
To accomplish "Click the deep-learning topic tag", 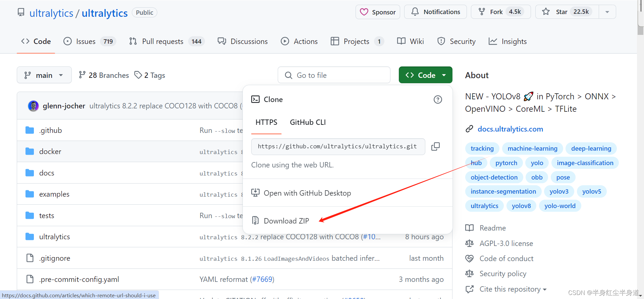I will [591, 149].
